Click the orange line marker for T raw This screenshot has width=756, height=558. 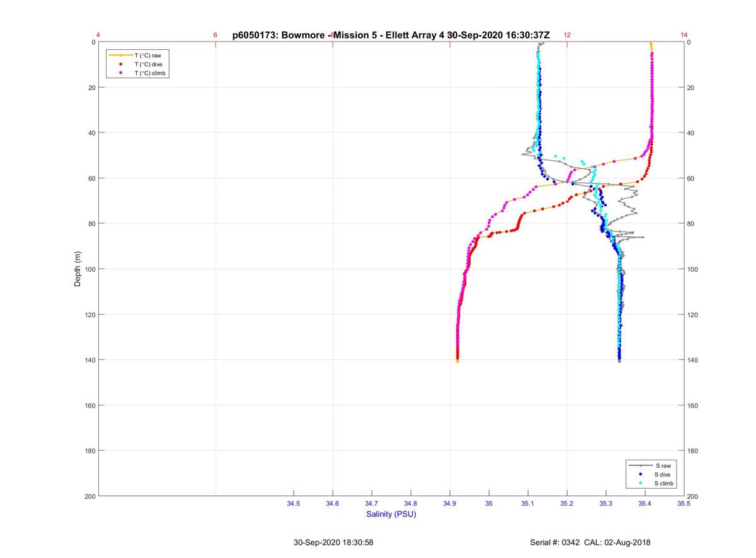click(120, 55)
